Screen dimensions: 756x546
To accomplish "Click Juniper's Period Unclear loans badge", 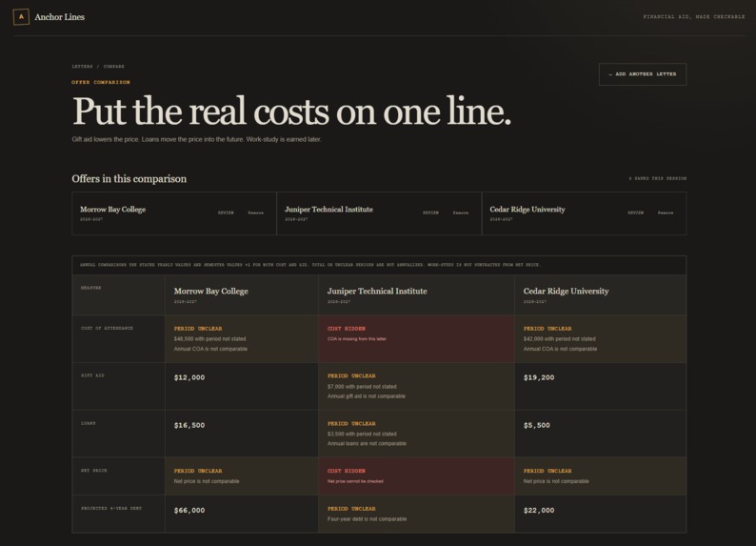I will point(351,424).
